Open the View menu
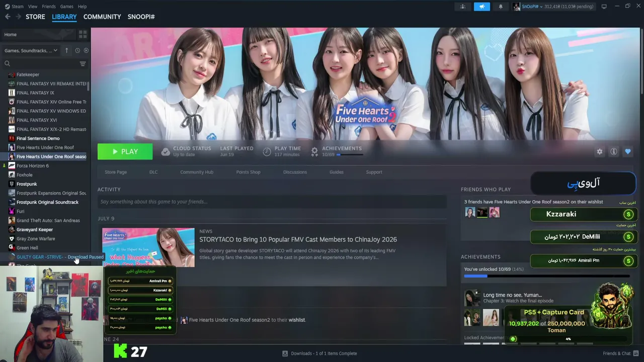The image size is (644, 362). click(33, 7)
